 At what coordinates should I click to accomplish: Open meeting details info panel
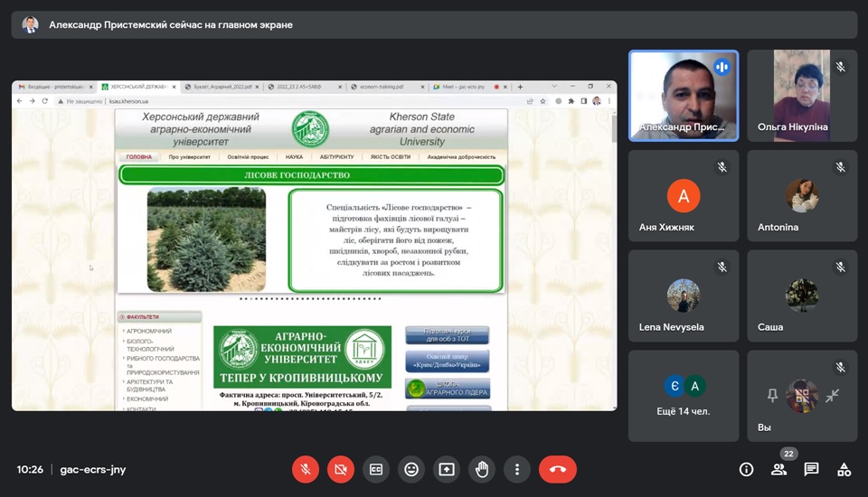746,469
